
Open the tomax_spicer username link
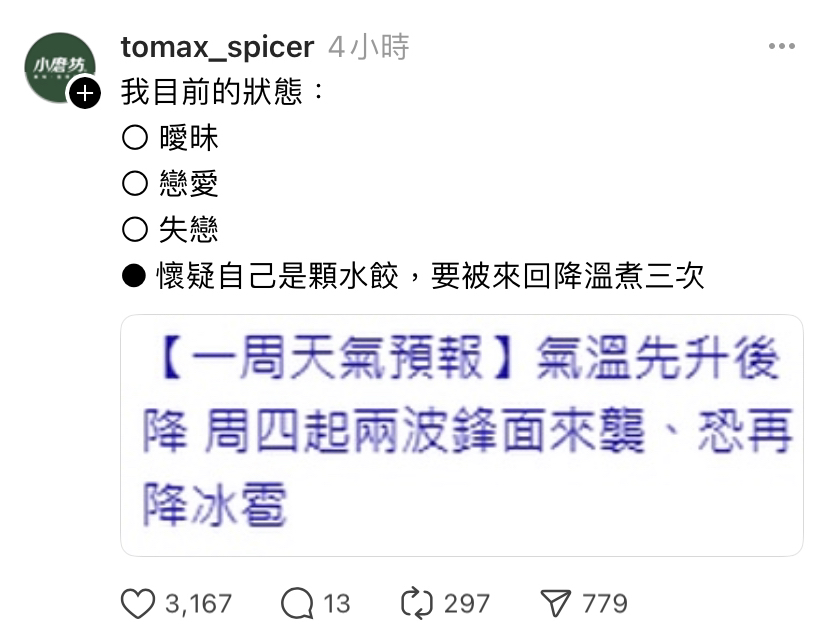pos(217,47)
